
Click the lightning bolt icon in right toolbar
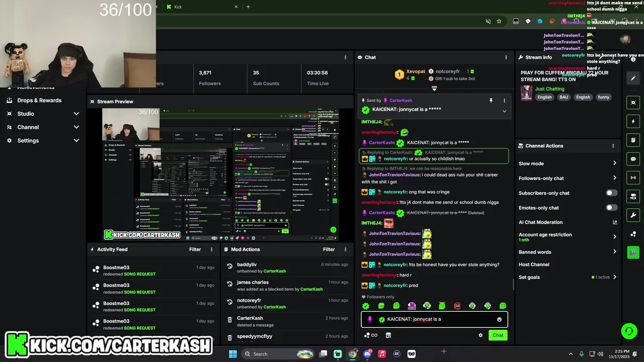[633, 121]
